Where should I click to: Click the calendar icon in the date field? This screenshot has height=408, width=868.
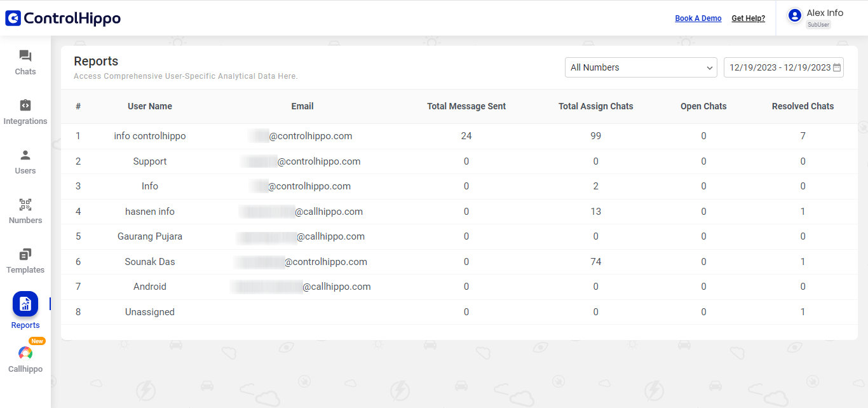click(x=837, y=67)
